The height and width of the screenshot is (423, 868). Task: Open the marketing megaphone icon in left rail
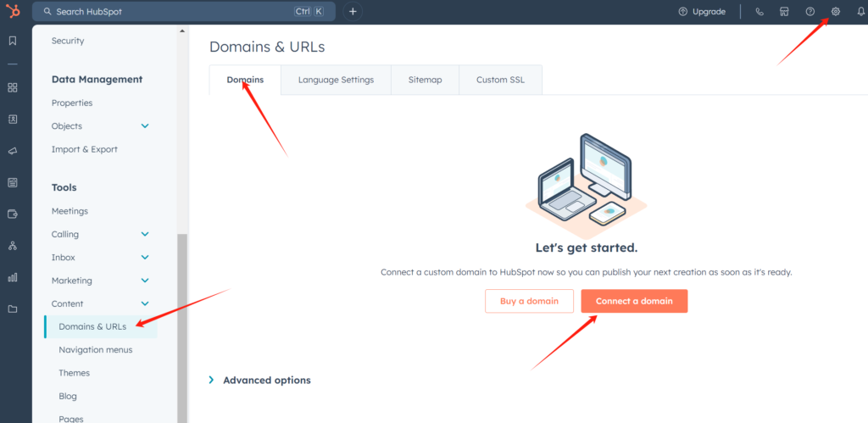point(13,151)
